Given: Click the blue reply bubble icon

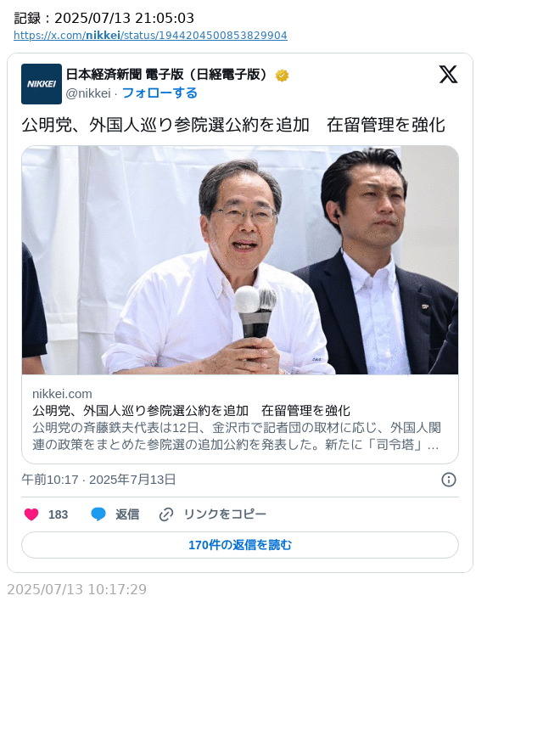Looking at the screenshot, I should (x=98, y=514).
